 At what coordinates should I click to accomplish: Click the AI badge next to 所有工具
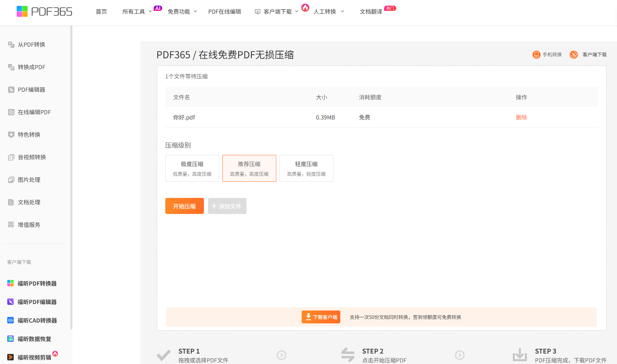click(158, 8)
